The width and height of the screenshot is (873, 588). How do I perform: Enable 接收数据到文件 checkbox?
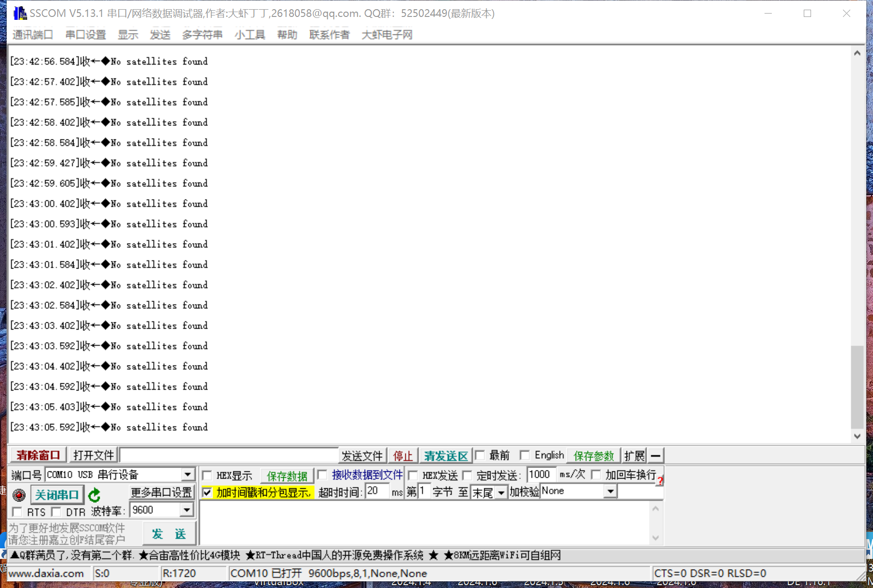click(322, 475)
